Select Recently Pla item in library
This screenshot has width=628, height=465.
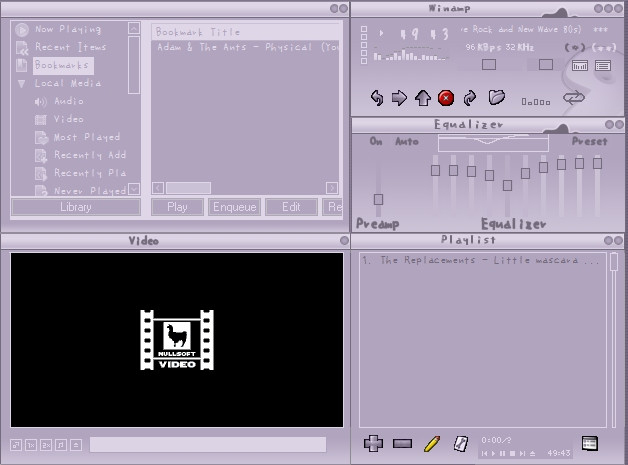(90, 173)
